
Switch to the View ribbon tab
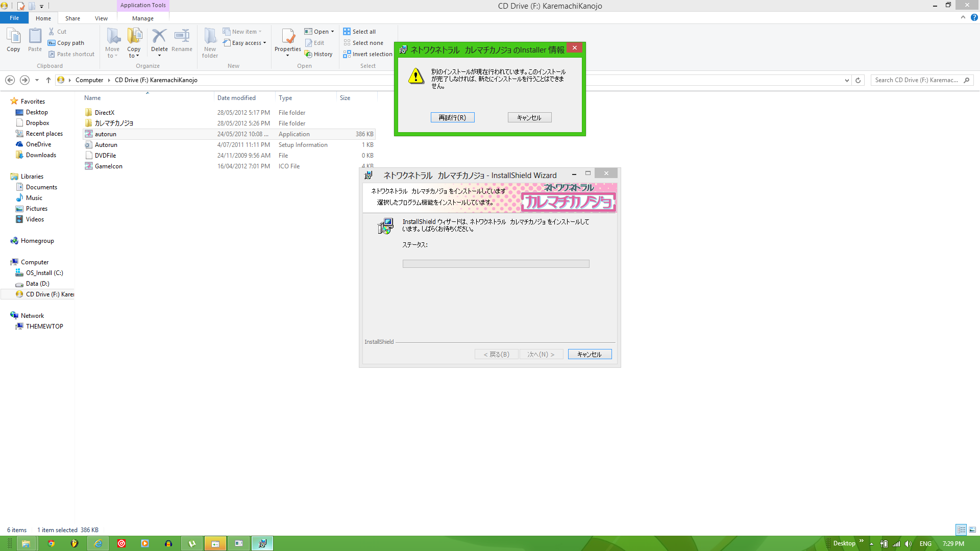click(101, 18)
